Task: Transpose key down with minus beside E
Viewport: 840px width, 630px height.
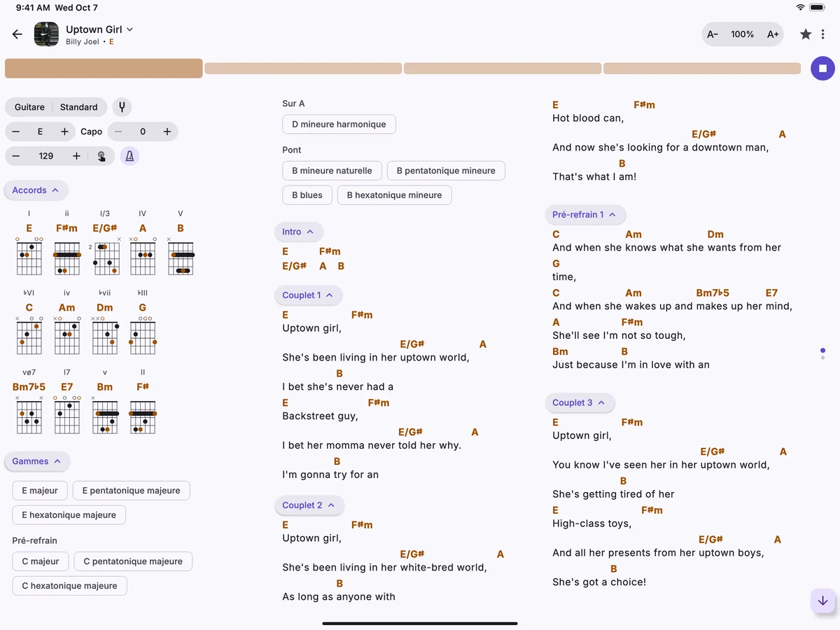Action: (x=16, y=132)
